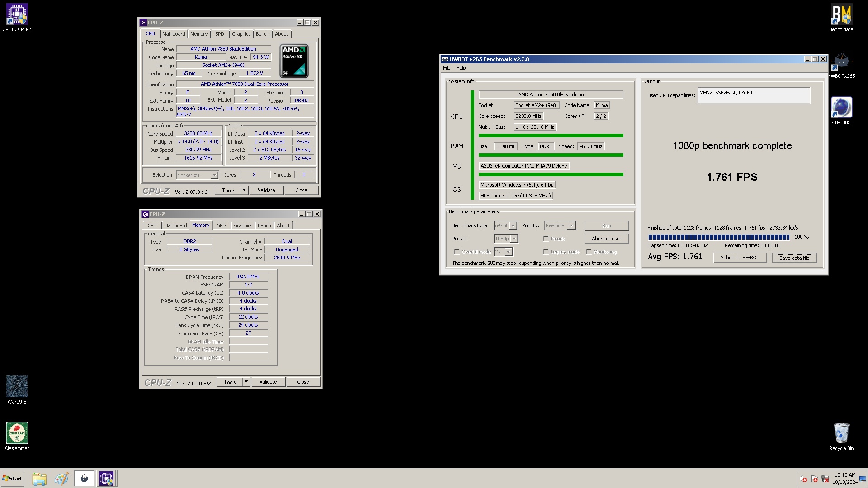Click system clock in tray
868x488 pixels.
(845, 479)
